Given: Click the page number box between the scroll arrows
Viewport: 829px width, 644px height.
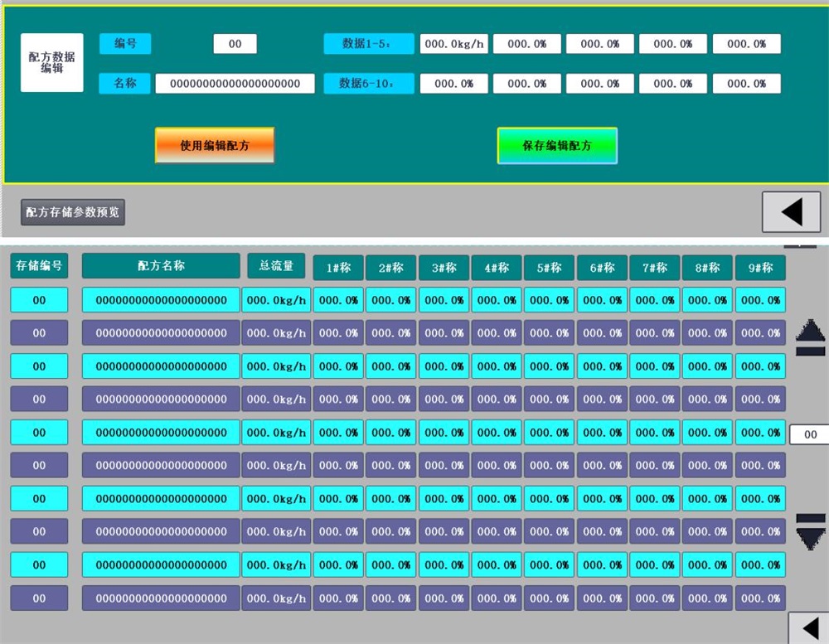Looking at the screenshot, I should [x=809, y=434].
